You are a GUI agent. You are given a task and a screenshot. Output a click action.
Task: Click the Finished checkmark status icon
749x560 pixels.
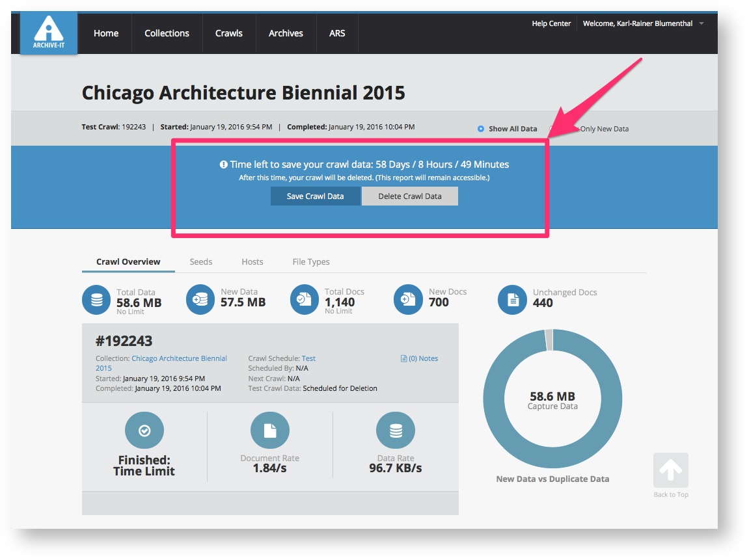point(144,431)
